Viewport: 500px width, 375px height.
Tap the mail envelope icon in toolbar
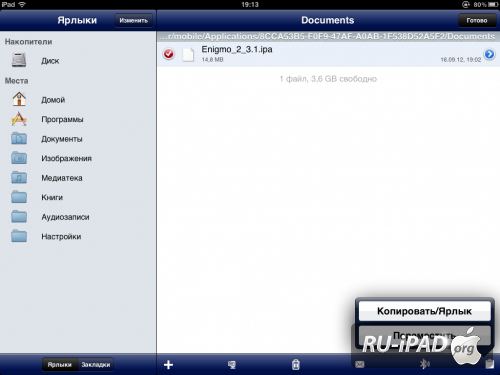click(x=360, y=365)
